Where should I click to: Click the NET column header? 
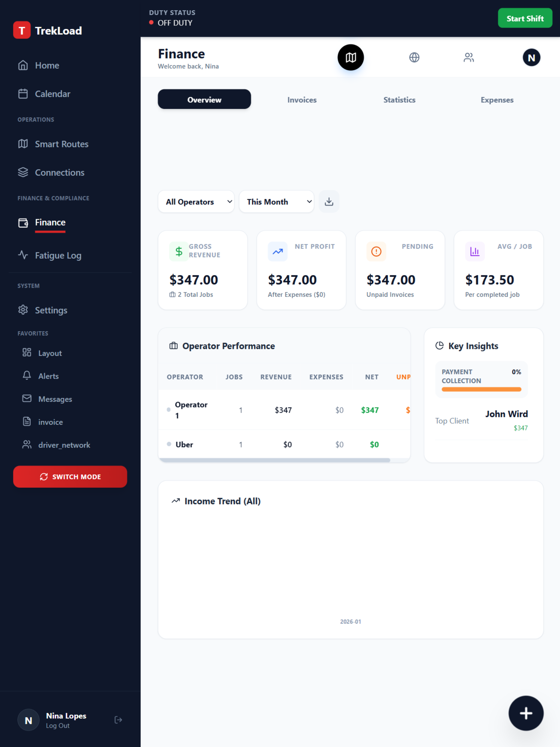(372, 377)
